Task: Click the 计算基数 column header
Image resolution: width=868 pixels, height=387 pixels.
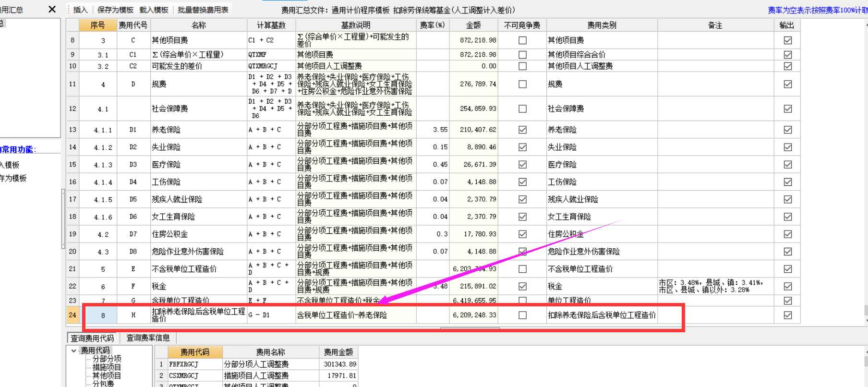Action: pyautogui.click(x=271, y=25)
